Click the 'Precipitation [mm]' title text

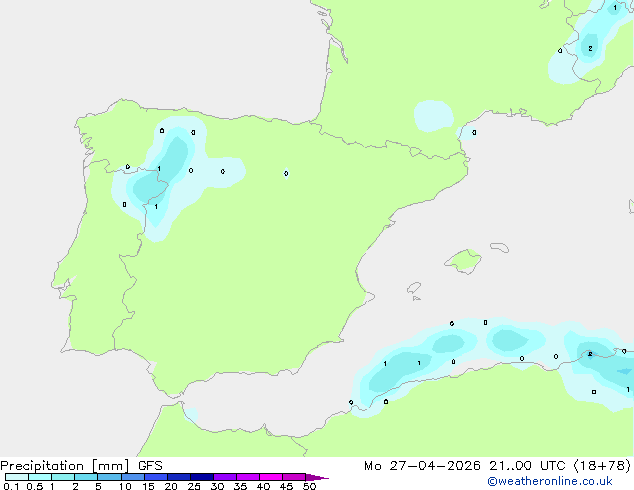[x=65, y=466]
